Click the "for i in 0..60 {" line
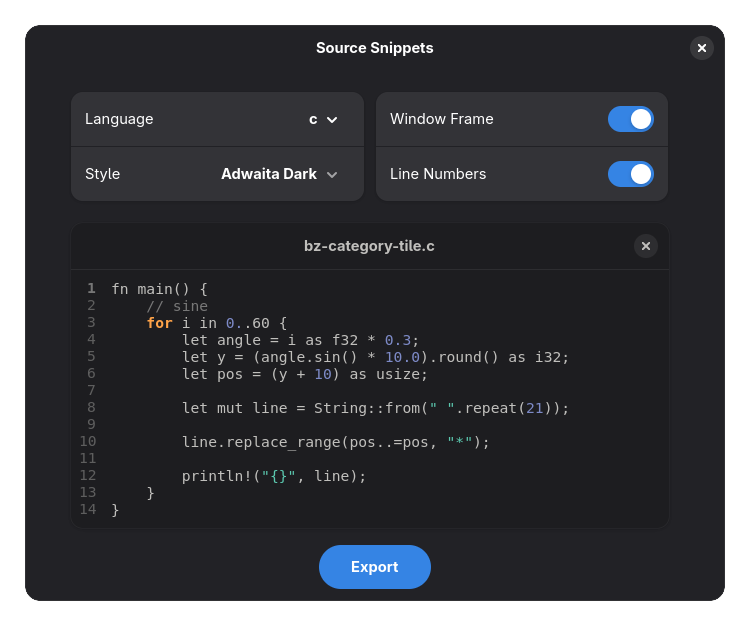The image size is (750, 626). (x=217, y=323)
